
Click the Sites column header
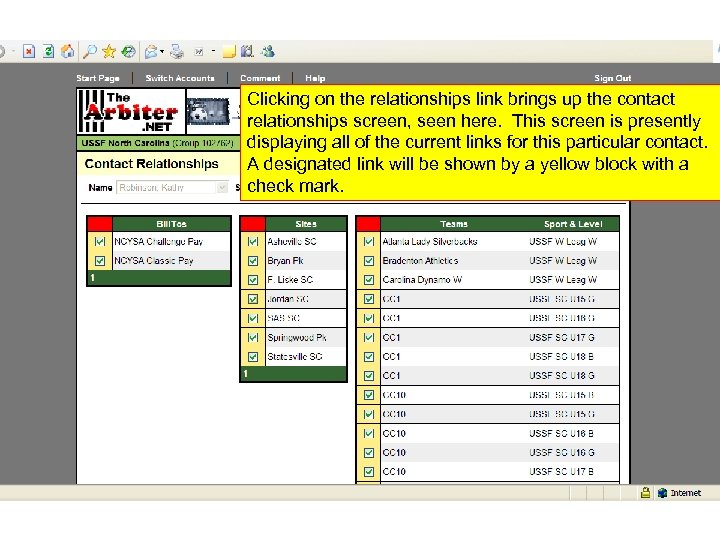point(306,224)
